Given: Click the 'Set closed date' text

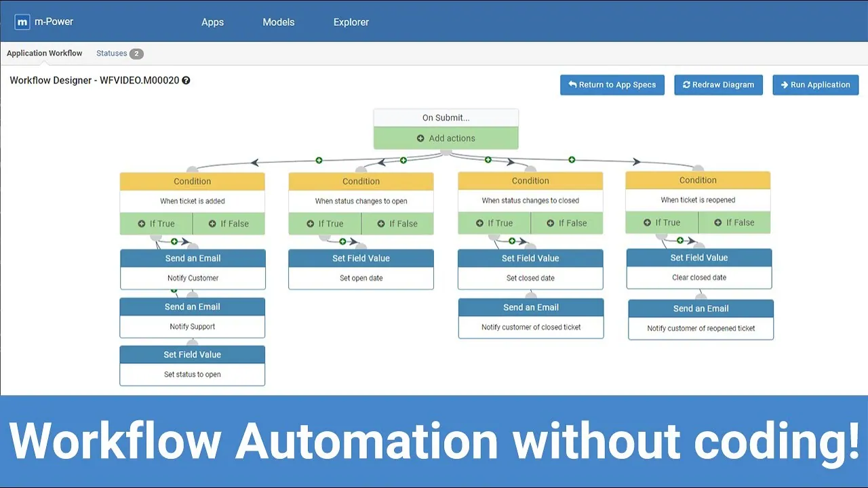Looking at the screenshot, I should point(531,278).
